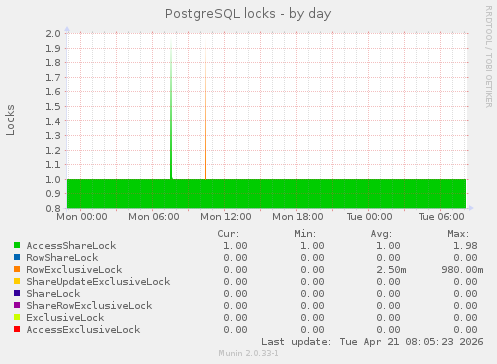The image size is (497, 364).
Task: Click the lime ExclusiveLock legend swatch
Action: 17,317
